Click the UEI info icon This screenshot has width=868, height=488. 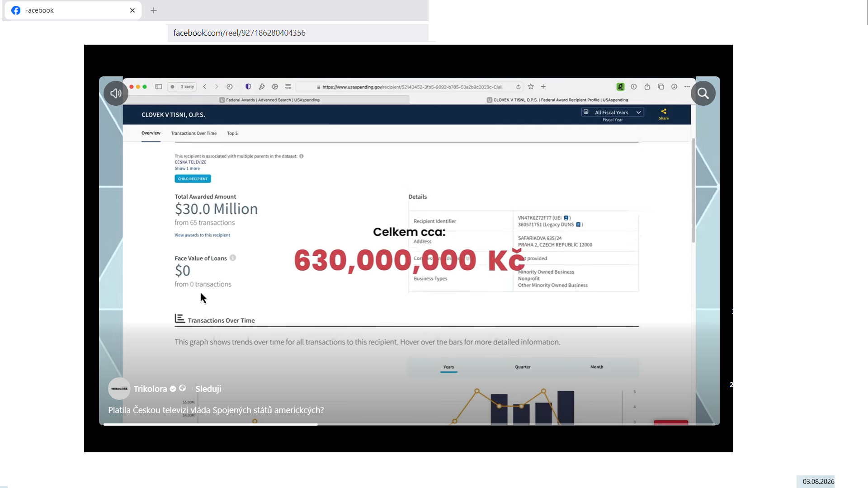point(566,218)
